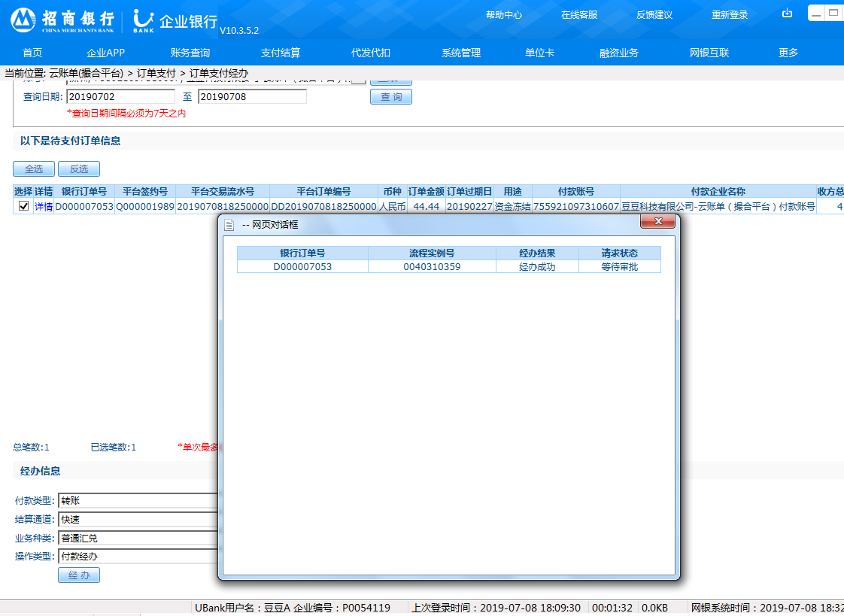Click the download icon in header
The image size is (844, 616).
[x=788, y=14]
